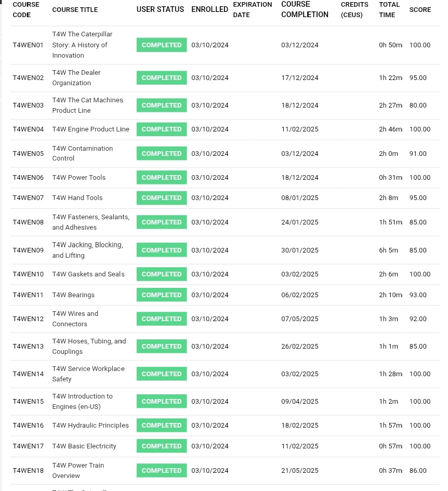Click COMPLETED badge for T4W Engine Product Line
448x491 pixels.
[x=162, y=129]
